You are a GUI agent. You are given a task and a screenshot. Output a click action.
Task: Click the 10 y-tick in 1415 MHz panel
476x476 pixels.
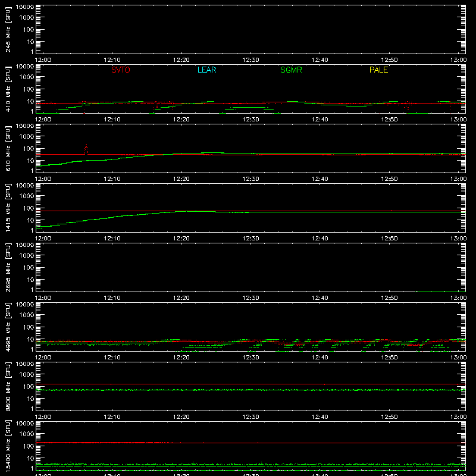coord(30,220)
